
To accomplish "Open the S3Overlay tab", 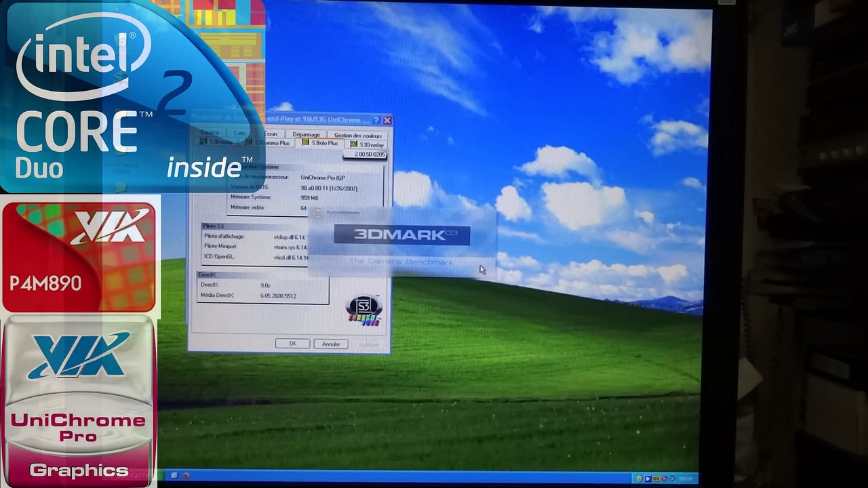I will pyautogui.click(x=368, y=144).
